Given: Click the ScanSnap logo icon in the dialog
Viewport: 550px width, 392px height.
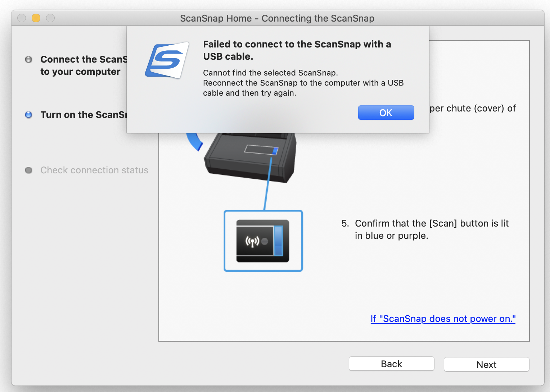Looking at the screenshot, I should (x=167, y=60).
